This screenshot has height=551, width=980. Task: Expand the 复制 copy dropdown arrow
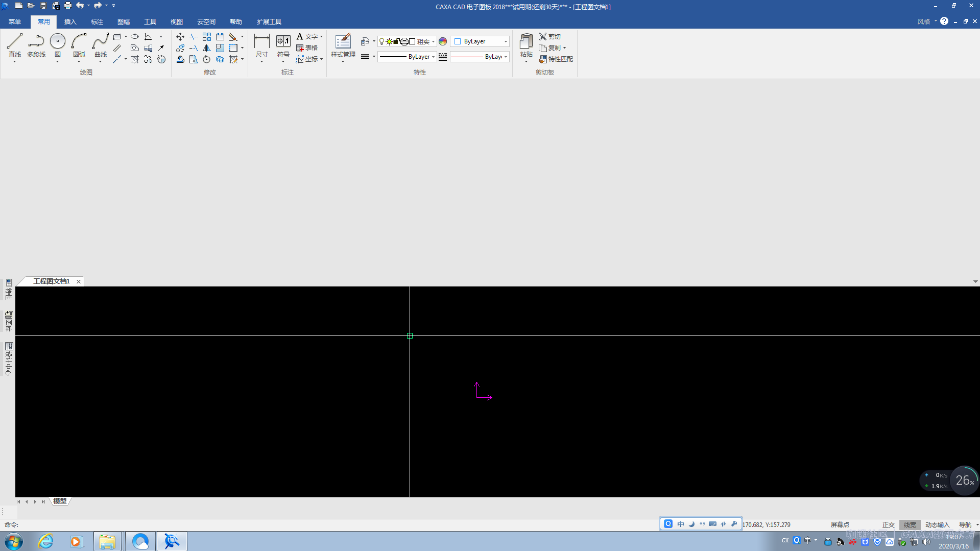coord(564,48)
